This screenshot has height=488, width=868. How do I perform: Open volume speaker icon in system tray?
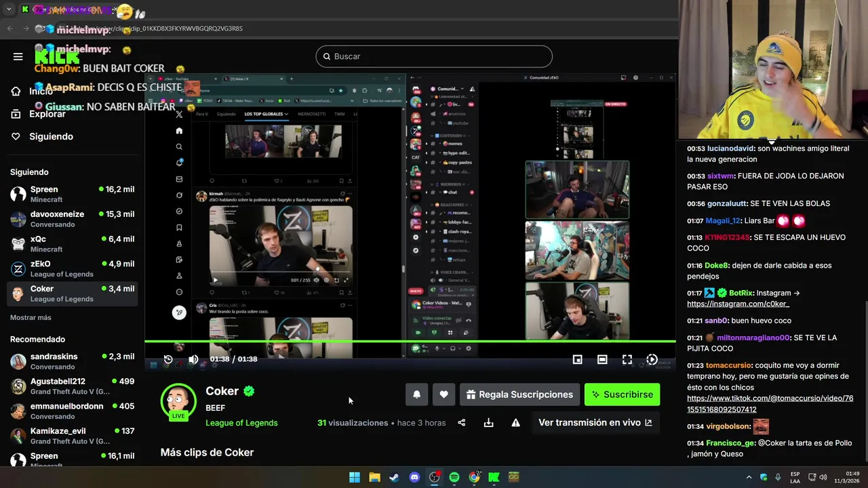[x=823, y=477]
